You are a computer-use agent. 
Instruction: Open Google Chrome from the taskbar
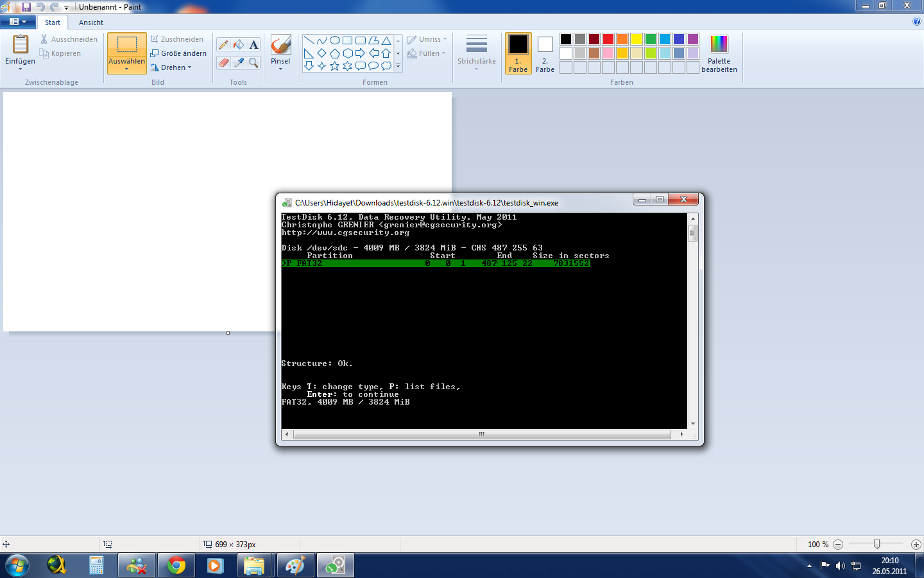point(176,566)
